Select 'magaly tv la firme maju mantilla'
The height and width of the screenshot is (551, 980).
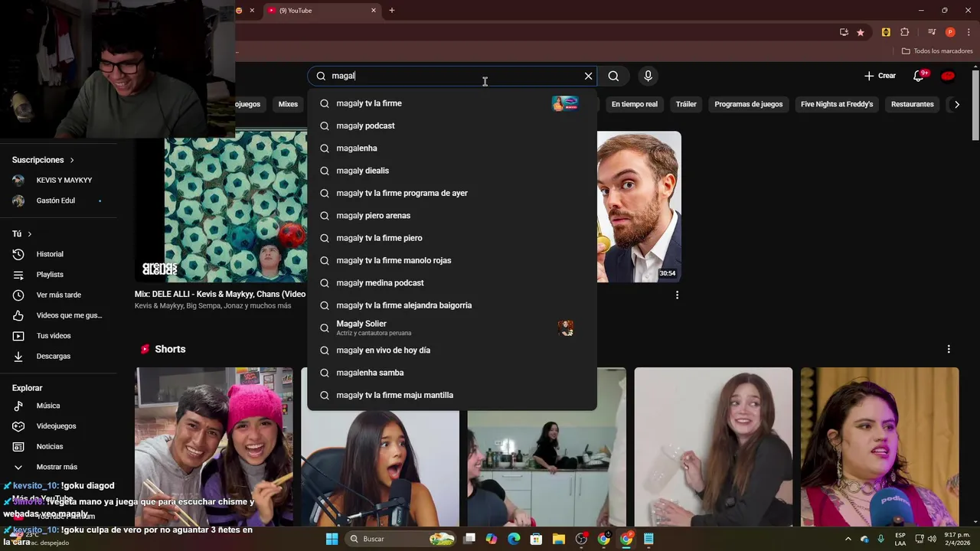[x=452, y=395]
